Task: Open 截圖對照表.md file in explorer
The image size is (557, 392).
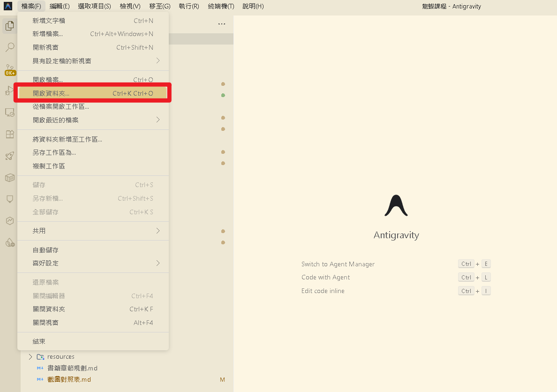Action: point(69,379)
